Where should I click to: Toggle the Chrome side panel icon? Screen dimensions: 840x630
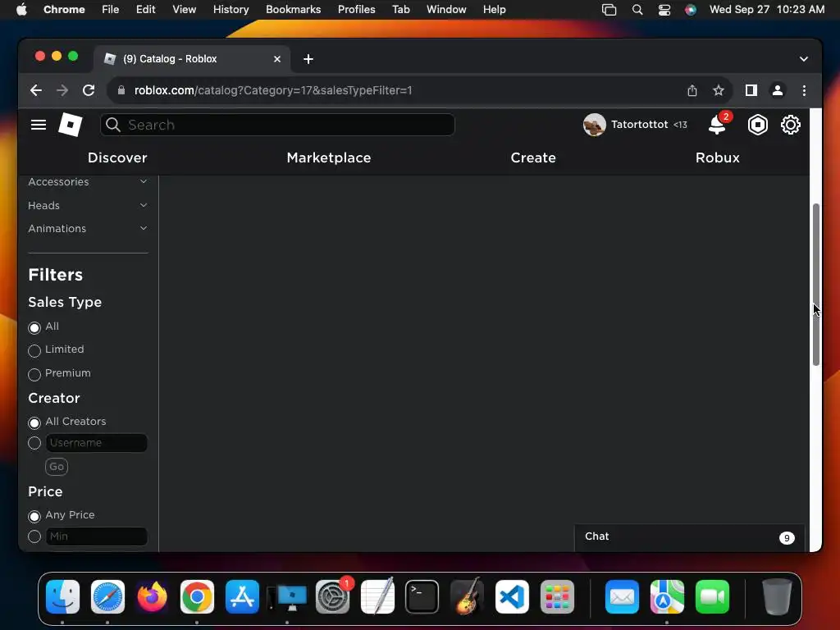point(751,90)
